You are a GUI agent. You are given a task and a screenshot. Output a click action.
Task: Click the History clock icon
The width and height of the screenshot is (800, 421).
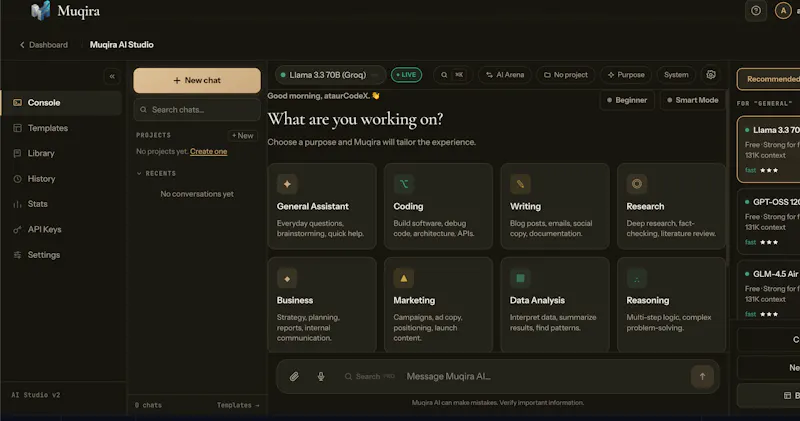tap(17, 179)
